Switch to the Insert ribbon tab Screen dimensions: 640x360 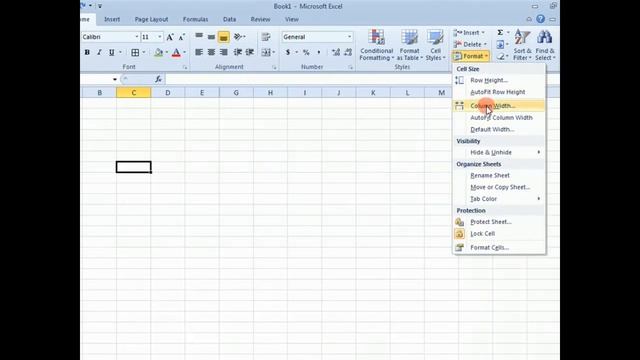tap(112, 19)
